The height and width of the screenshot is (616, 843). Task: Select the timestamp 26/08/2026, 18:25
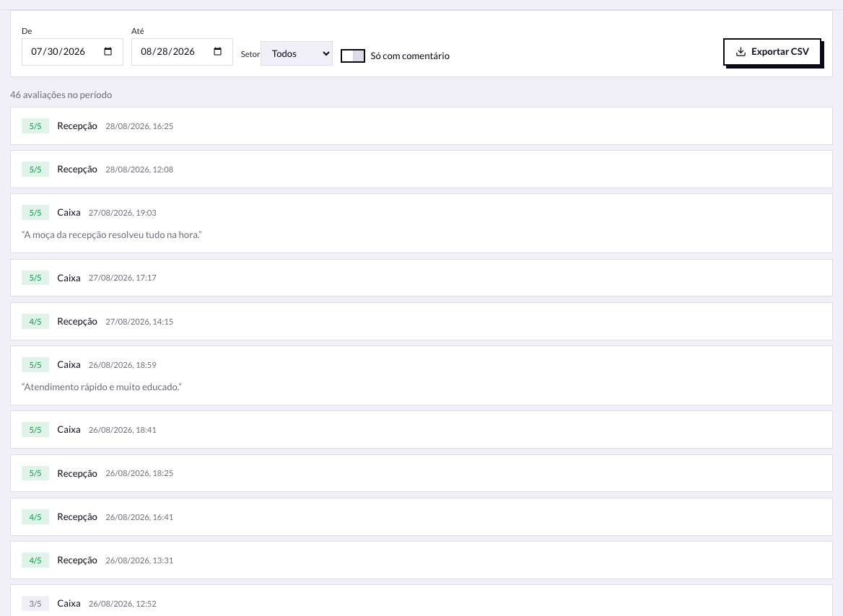139,474
